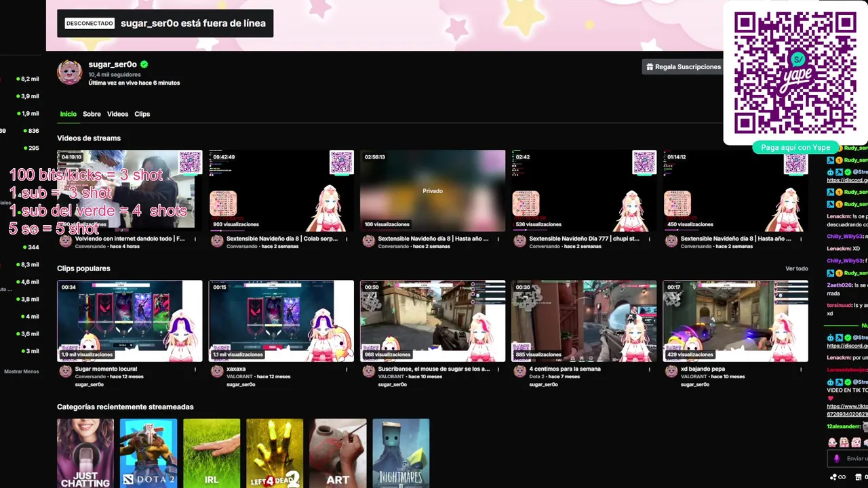This screenshot has height=488, width=868.
Task: Click channel avatar beside 'Sugar momento locura!' clip
Action: [x=65, y=371]
